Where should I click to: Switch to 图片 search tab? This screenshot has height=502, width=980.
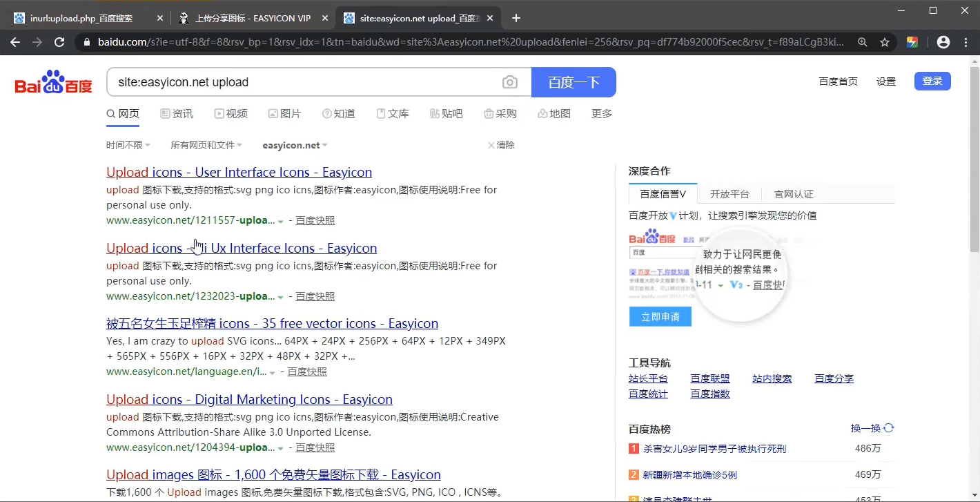coord(284,113)
